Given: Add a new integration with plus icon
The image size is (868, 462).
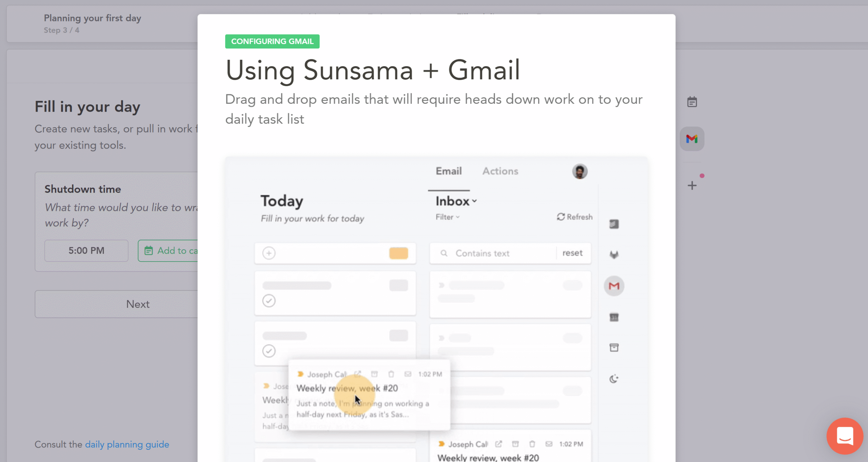Looking at the screenshot, I should click(692, 185).
